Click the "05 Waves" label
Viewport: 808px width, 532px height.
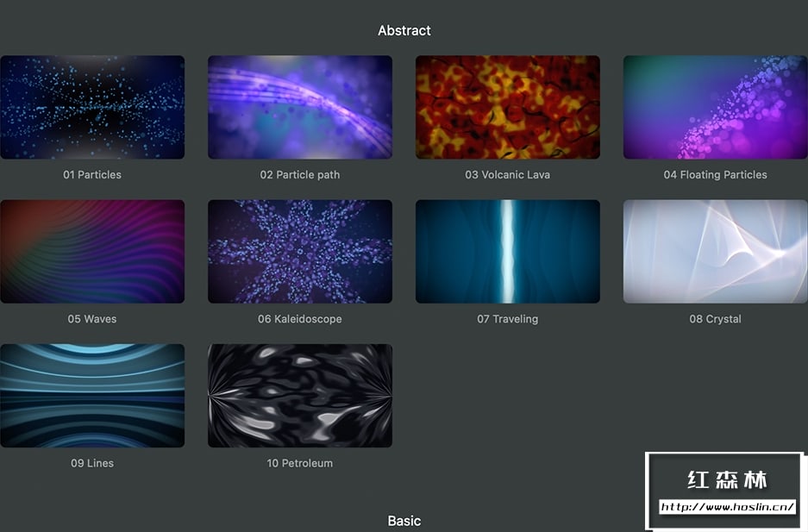pos(92,319)
